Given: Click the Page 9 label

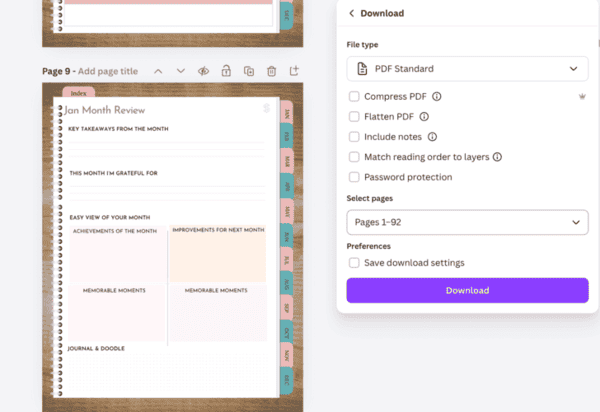Looking at the screenshot, I should [56, 71].
